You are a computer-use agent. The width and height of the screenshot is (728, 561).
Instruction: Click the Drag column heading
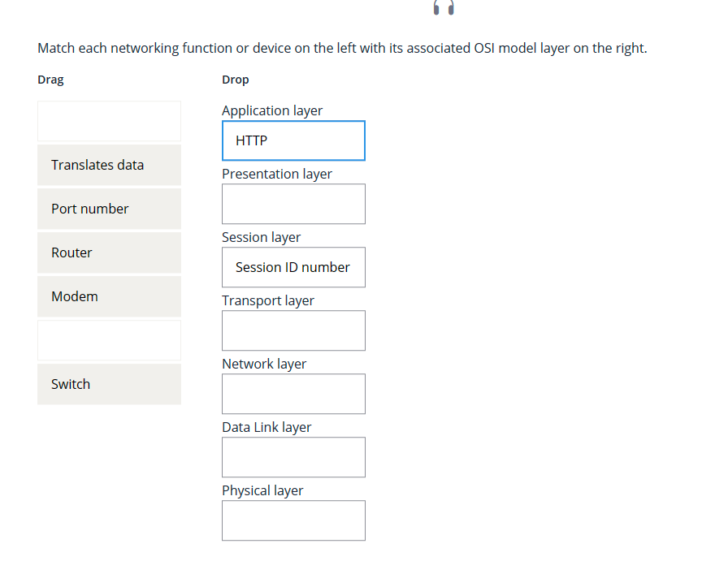[50, 80]
